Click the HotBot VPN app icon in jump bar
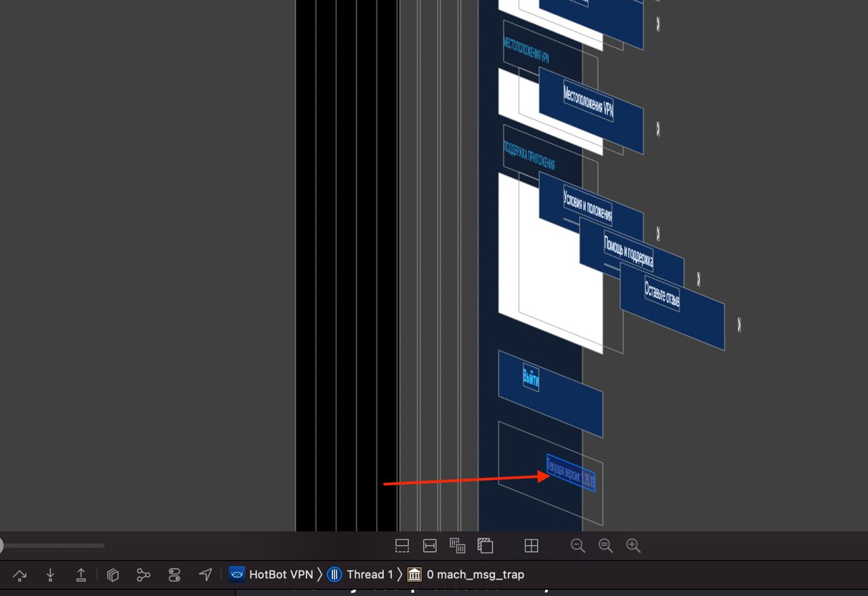The height and width of the screenshot is (596, 868). [237, 574]
